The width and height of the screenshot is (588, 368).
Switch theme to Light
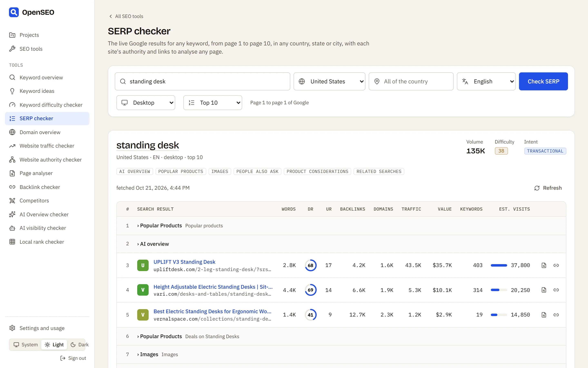coord(54,345)
